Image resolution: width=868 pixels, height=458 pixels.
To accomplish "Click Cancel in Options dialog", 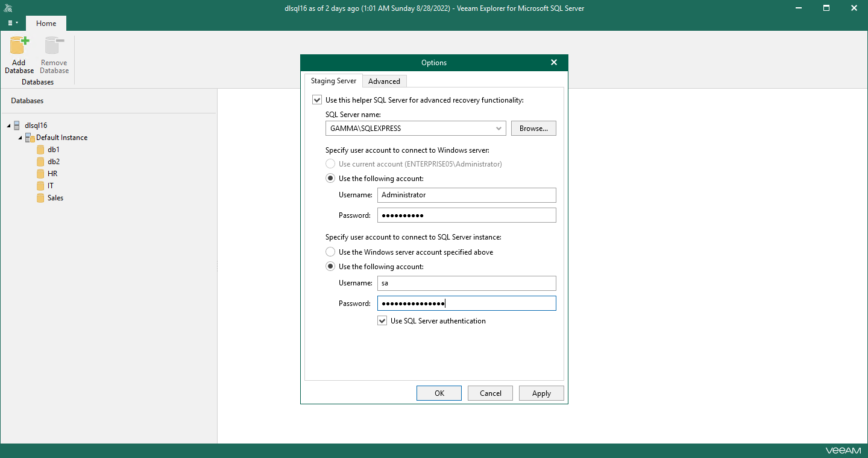I will click(490, 393).
